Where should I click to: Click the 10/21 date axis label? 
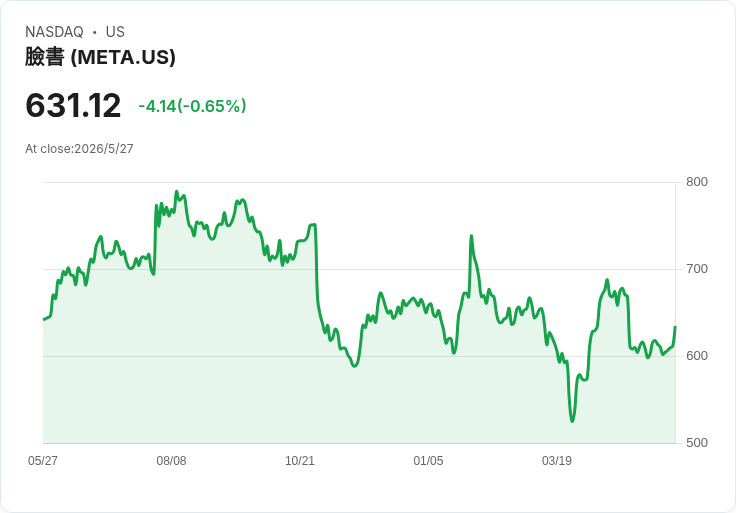point(300,460)
